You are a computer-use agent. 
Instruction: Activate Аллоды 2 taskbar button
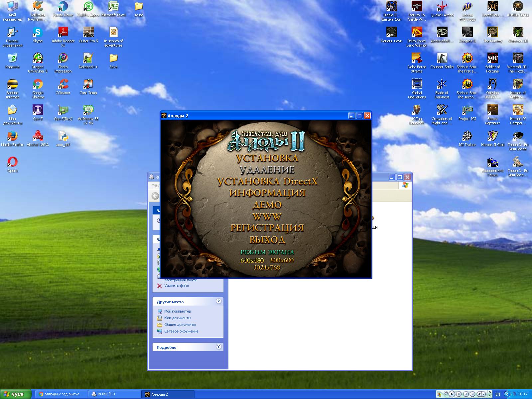click(168, 394)
